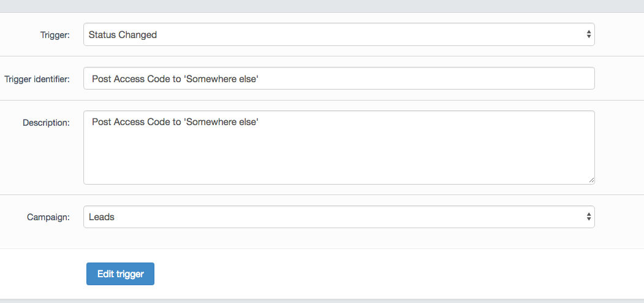Click the gray header strip above the form
Screen dimensions: 644x303
(322, 6)
